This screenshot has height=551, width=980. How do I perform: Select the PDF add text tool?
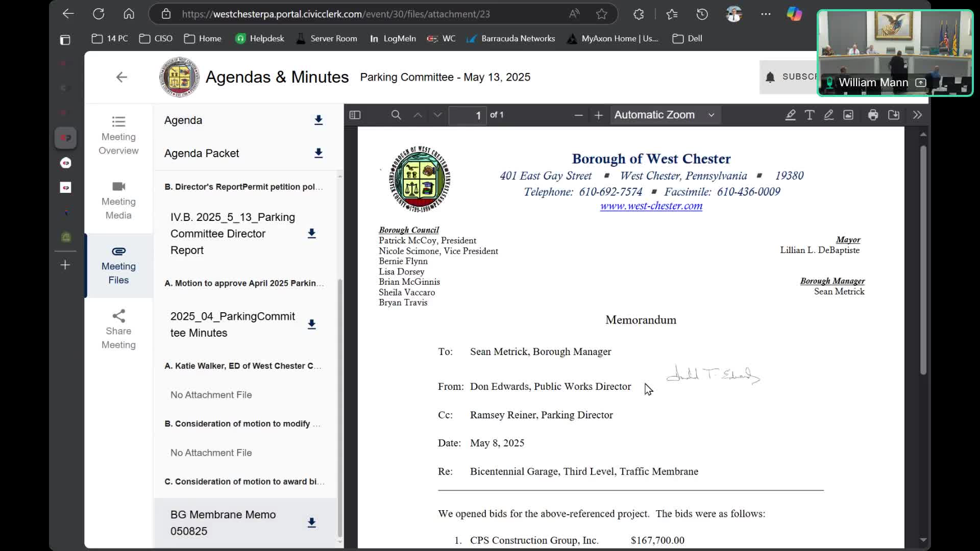(810, 115)
